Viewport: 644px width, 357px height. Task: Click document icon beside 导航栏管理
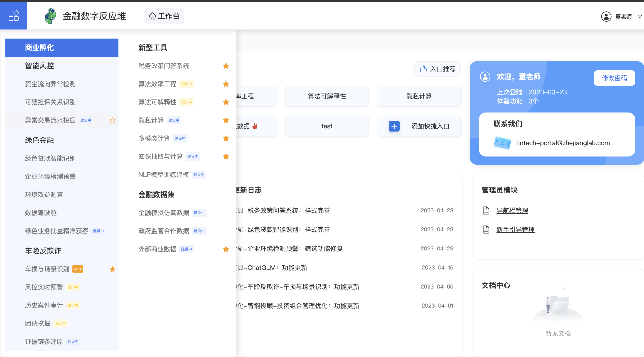pyautogui.click(x=486, y=210)
